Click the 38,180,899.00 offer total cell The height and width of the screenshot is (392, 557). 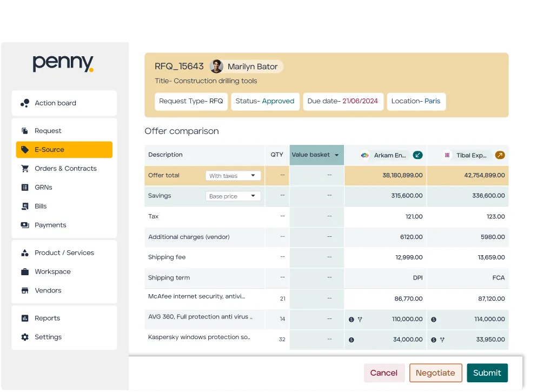[386, 175]
